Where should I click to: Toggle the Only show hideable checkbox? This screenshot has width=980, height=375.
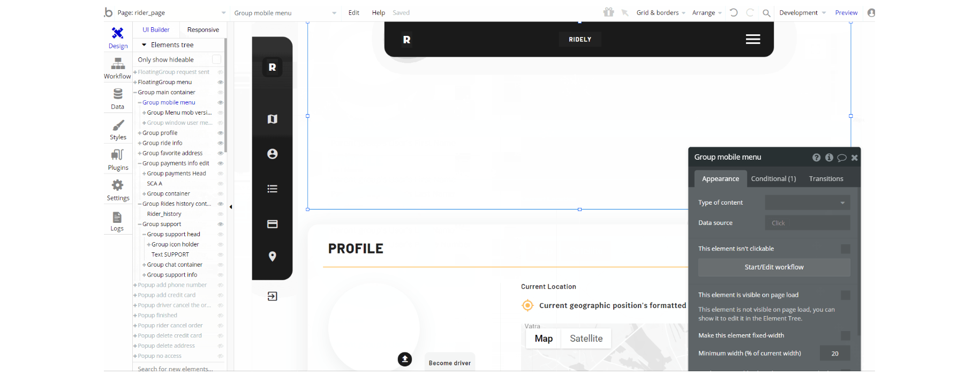pyautogui.click(x=216, y=59)
